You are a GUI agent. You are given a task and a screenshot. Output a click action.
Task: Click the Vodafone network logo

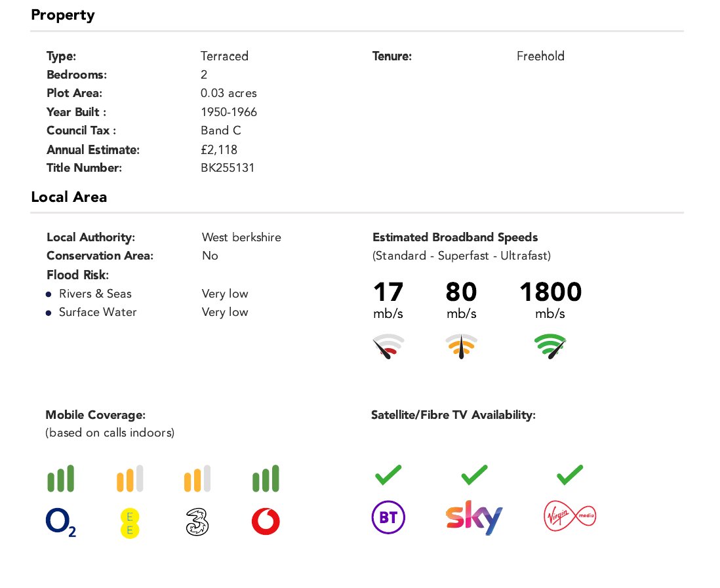[266, 521]
